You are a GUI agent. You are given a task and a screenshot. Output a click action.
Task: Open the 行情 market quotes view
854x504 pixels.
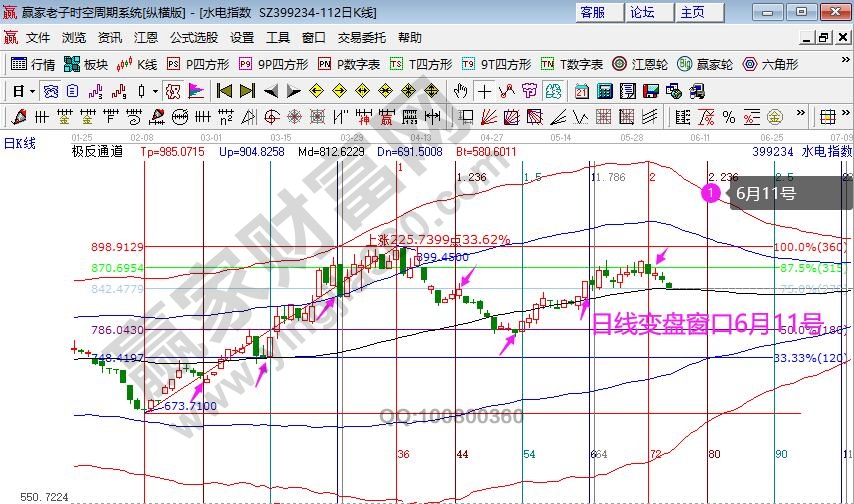[x=33, y=64]
